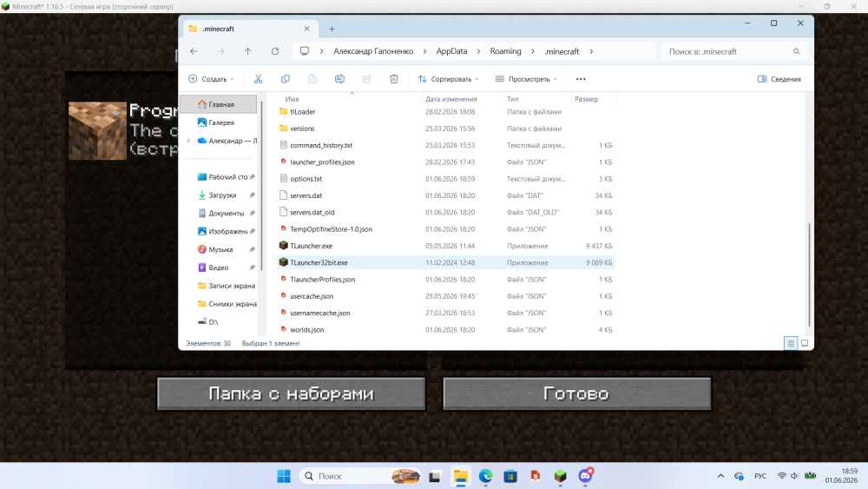This screenshot has height=489, width=868.
Task: Refresh the .minecraft folder view
Action: click(275, 51)
